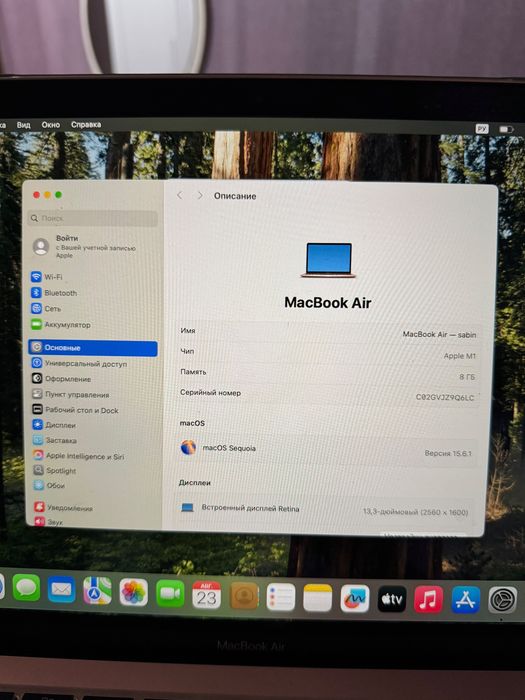Image resolution: width=525 pixels, height=700 pixels.
Task: Open the Окно menu
Action: pyautogui.click(x=50, y=125)
